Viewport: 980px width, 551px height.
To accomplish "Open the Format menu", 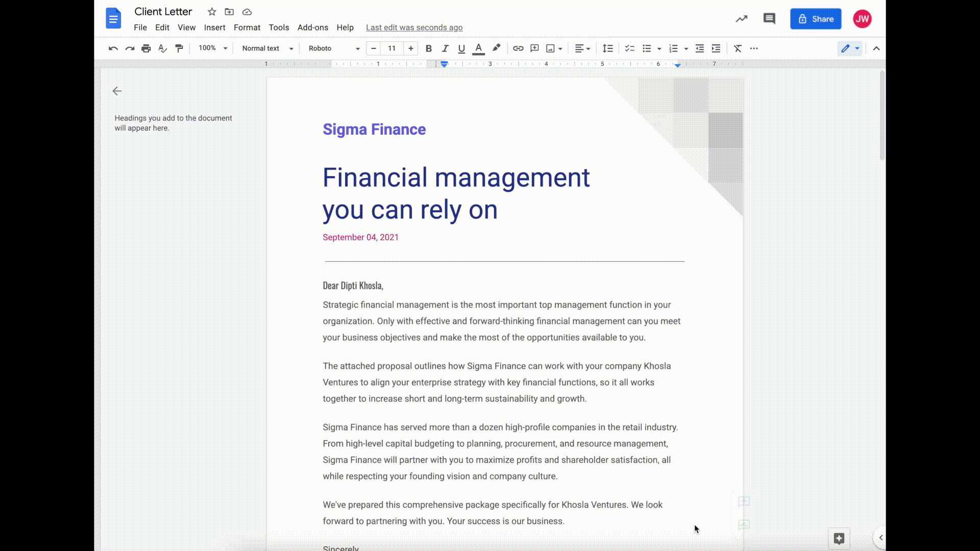I will 247,28.
